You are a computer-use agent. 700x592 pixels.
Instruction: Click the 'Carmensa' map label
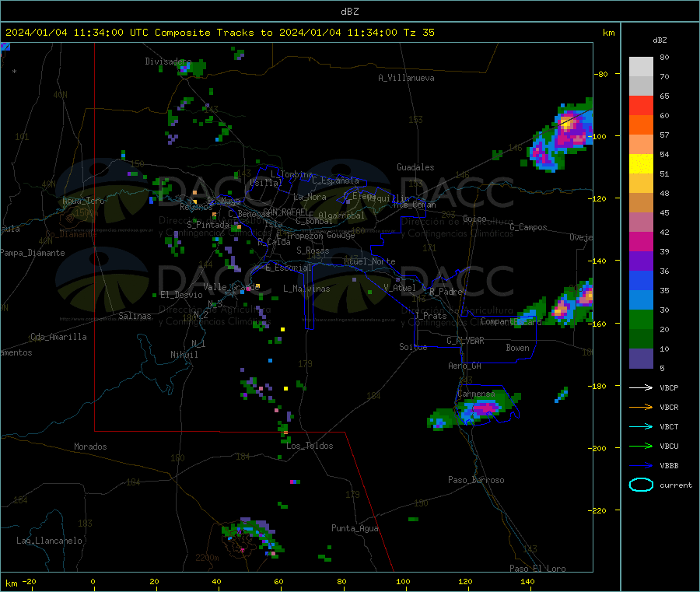[x=476, y=394]
